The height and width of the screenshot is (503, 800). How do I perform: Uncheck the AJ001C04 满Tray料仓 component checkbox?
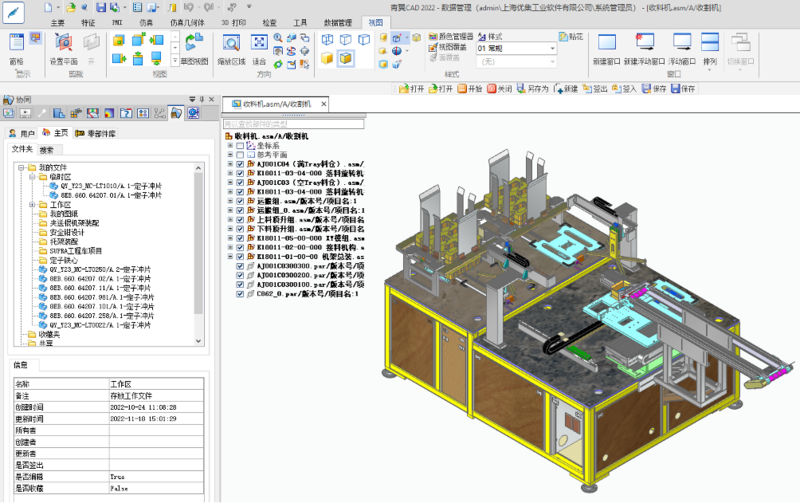239,165
